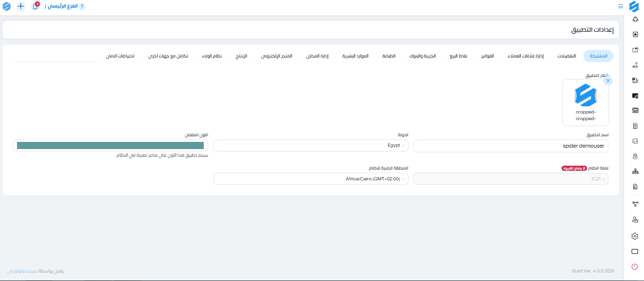Switch to the الموارد البشرية tab

point(356,56)
